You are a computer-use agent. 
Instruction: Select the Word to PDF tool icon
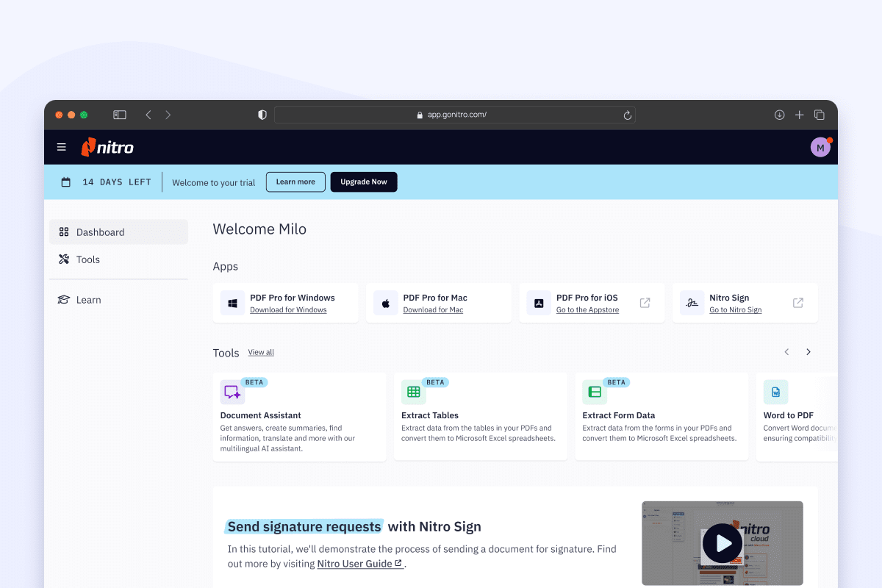point(775,392)
